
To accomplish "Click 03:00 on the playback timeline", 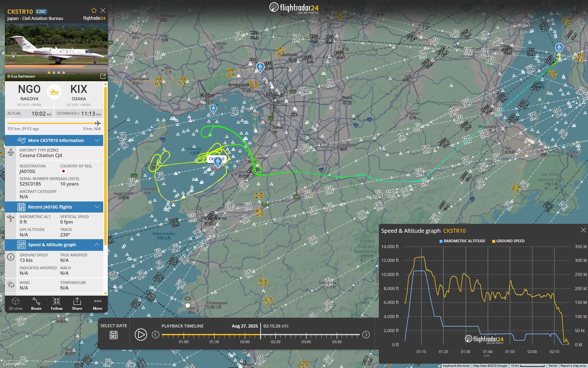I will 306,342.
